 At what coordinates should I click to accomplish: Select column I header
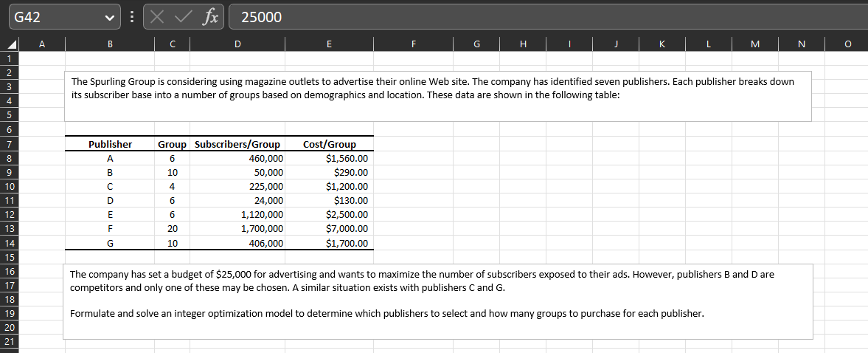569,44
